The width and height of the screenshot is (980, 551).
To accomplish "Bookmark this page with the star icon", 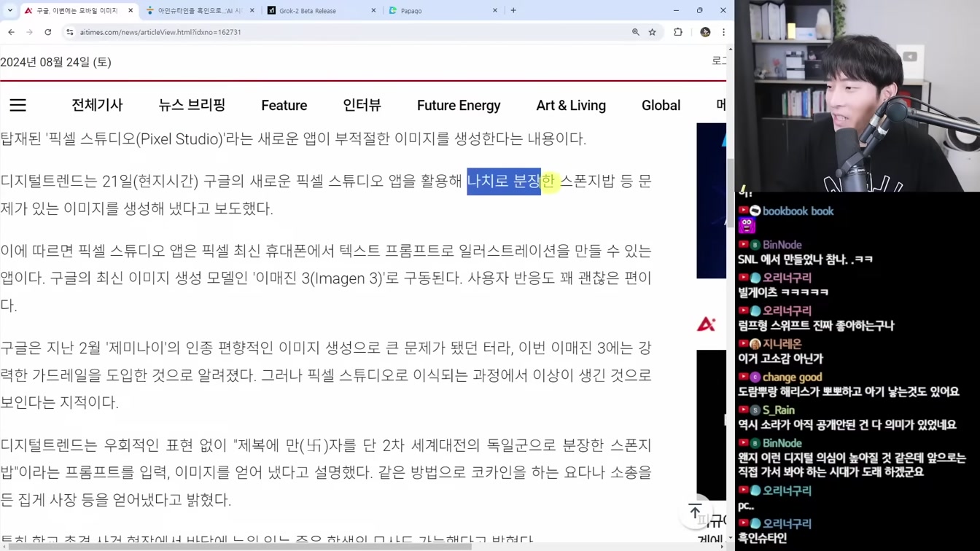I will pos(653,32).
